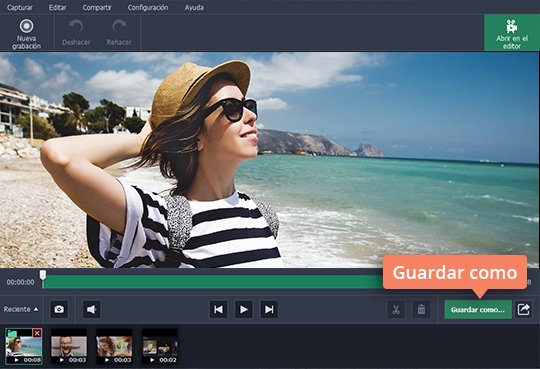
Task: Click the share export arrow icon
Action: (523, 309)
